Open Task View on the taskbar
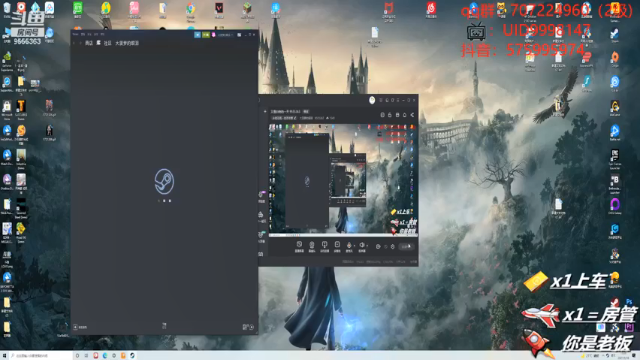 (86, 356)
